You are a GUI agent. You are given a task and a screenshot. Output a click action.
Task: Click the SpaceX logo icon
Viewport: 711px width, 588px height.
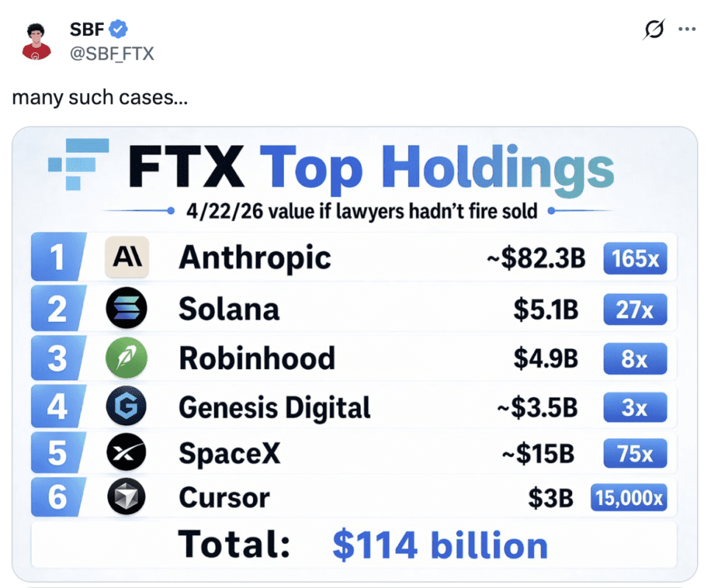click(x=126, y=453)
